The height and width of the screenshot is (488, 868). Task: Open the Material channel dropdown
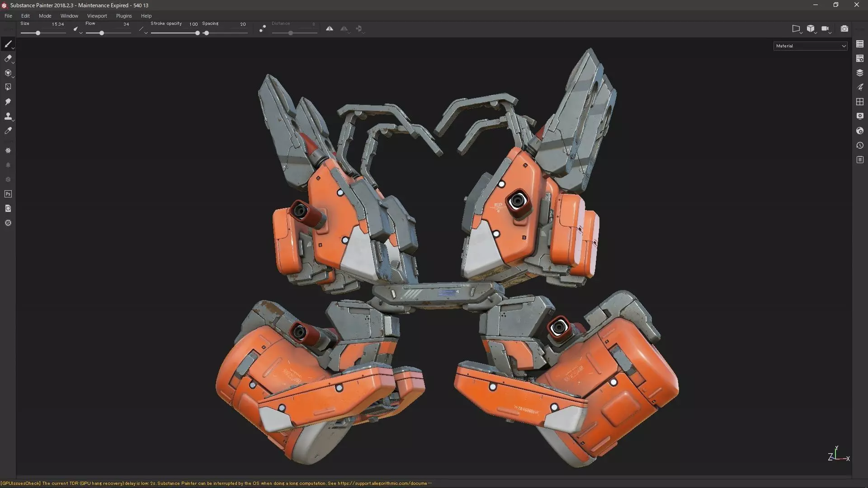click(810, 46)
